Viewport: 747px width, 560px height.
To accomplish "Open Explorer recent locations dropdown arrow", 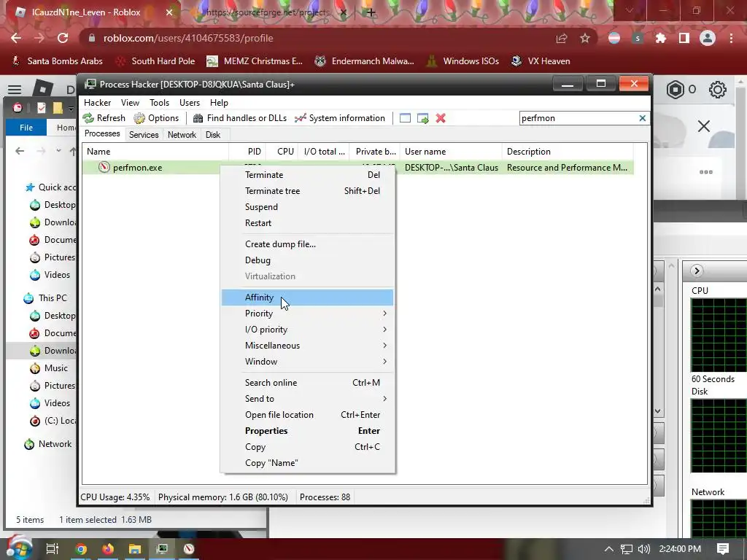I will click(x=58, y=151).
